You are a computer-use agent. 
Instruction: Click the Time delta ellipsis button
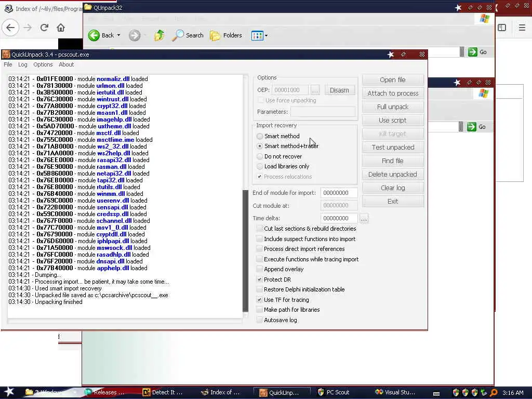tap(364, 219)
